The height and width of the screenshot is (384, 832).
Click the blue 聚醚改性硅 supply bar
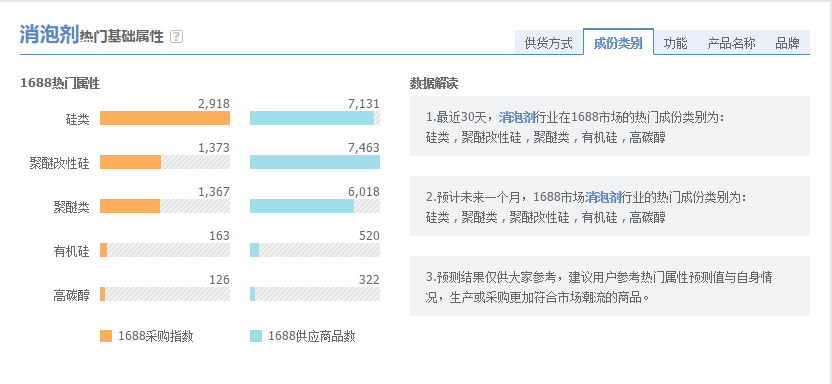(x=315, y=162)
